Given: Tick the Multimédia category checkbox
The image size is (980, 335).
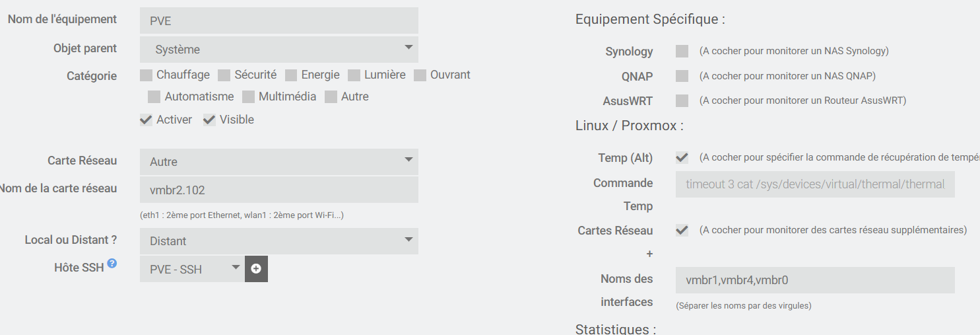Looking at the screenshot, I should point(249,96).
